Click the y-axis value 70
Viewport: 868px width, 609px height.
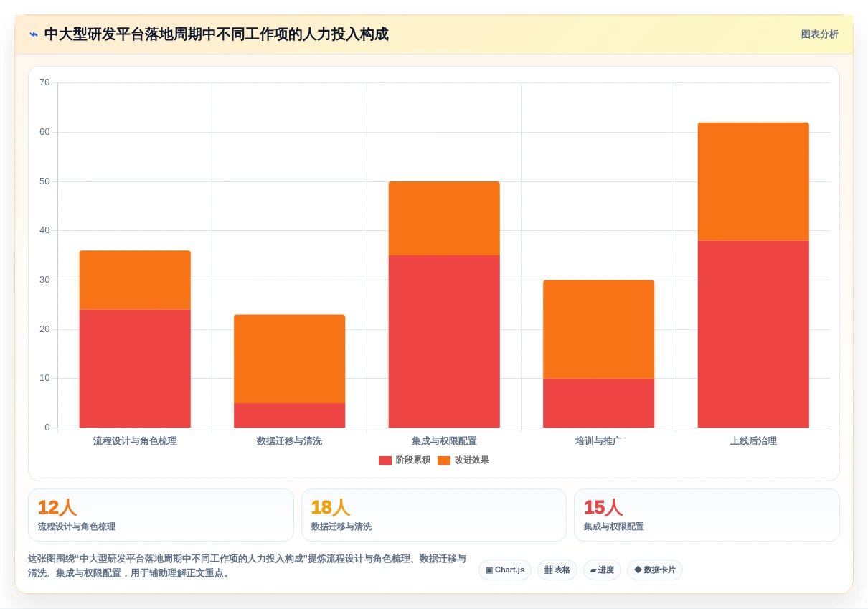[x=44, y=82]
